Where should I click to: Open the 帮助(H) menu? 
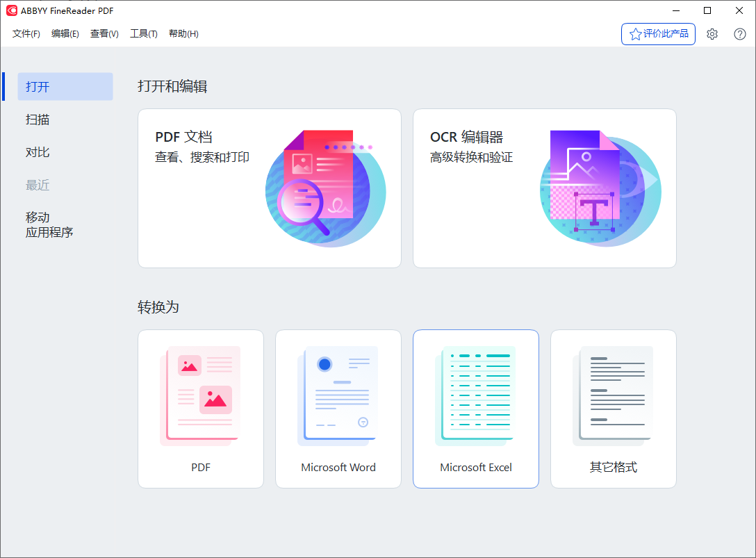tap(183, 34)
